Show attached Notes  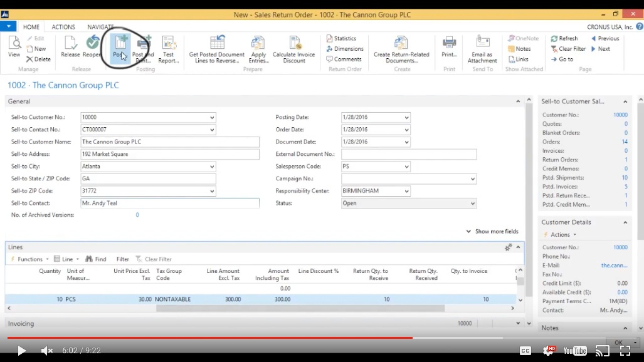pos(519,48)
